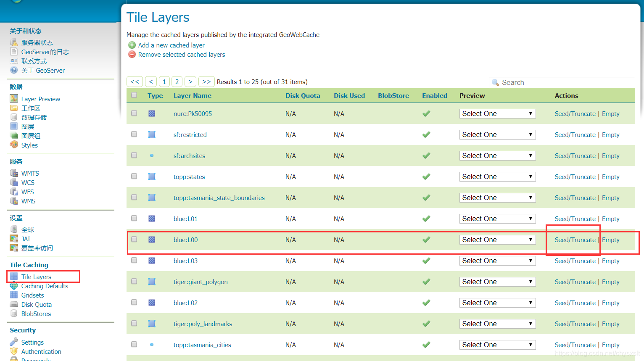Image resolution: width=644 pixels, height=361 pixels.
Task: Sort table by Enabled column header
Action: [x=435, y=95]
